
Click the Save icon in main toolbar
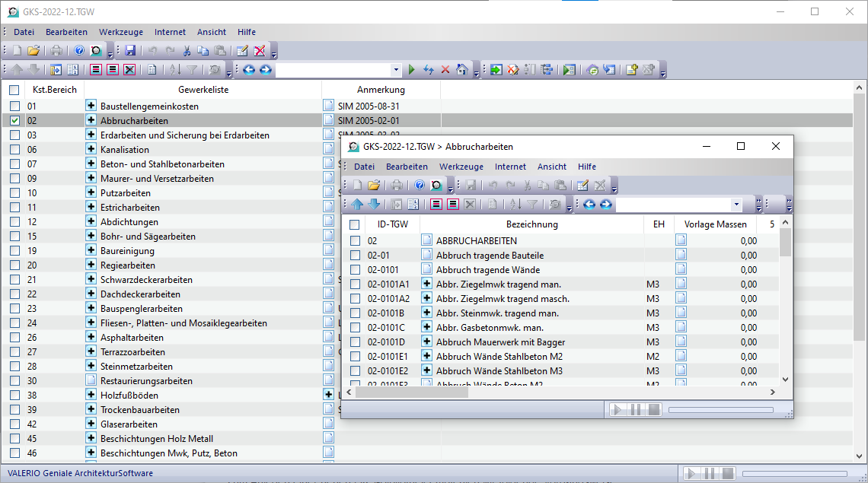click(x=130, y=51)
